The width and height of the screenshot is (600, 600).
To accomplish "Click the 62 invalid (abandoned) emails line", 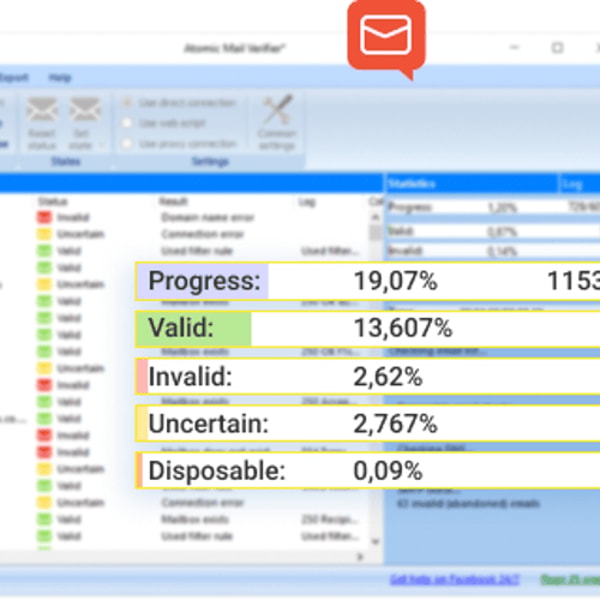I will 468,503.
